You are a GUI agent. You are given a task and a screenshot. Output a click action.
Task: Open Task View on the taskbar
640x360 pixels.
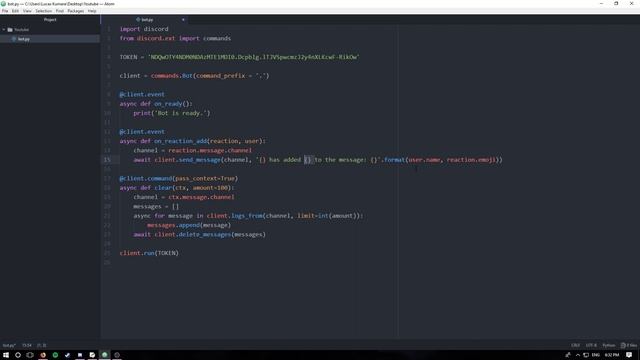coord(30,355)
